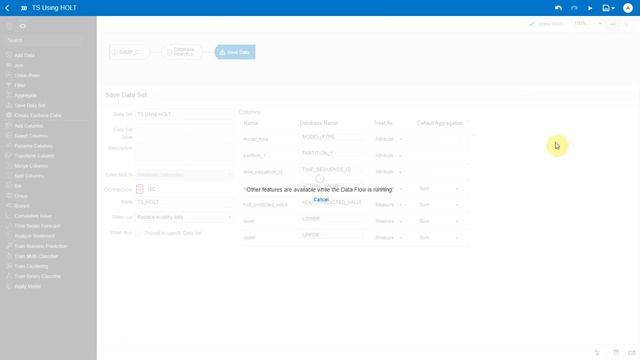
Task: Click the Time Series Forecast icon
Action: coord(9,226)
